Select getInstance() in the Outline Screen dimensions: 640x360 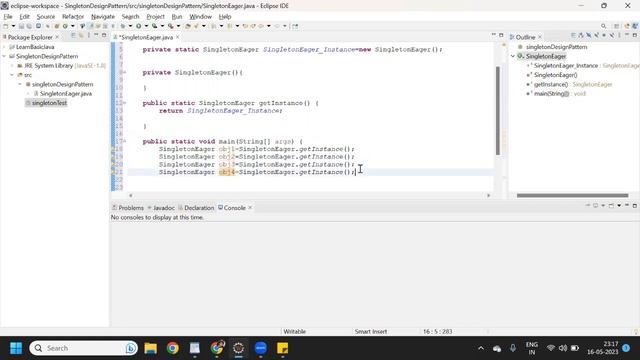[551, 84]
